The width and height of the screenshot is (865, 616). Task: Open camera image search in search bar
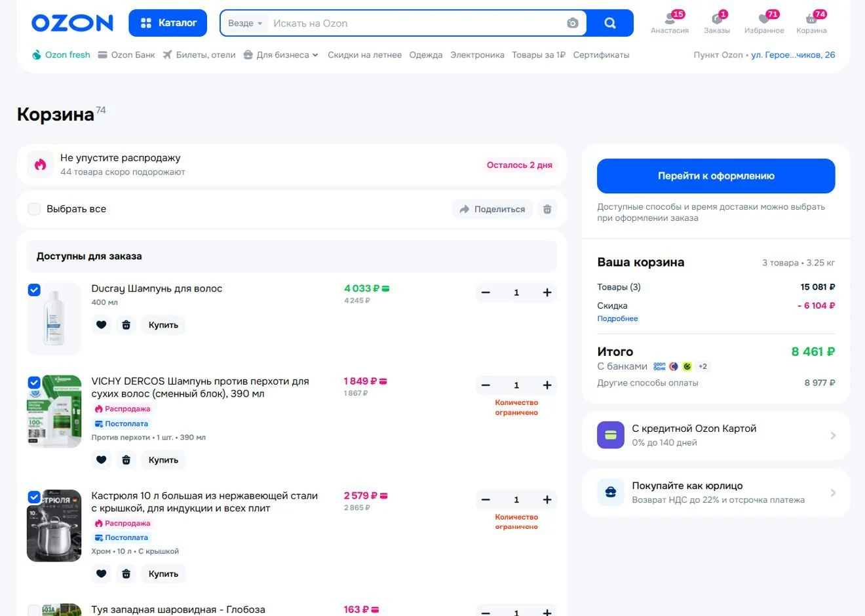click(573, 23)
